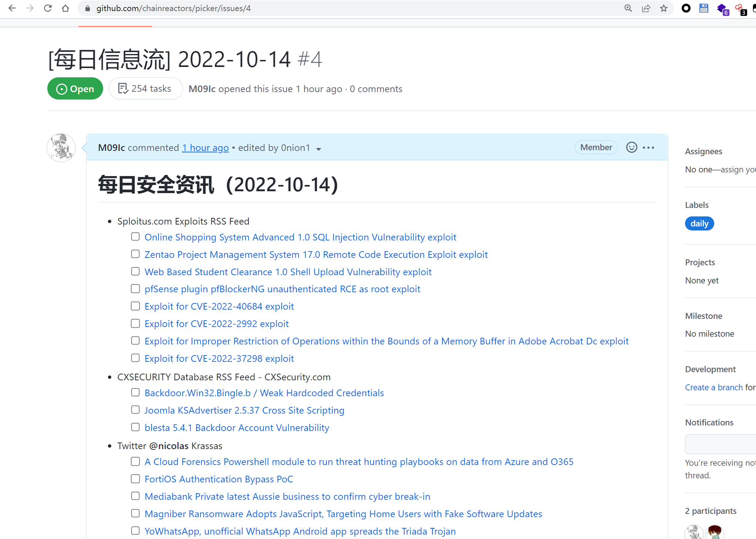Viewport: 756px width, 539px height.
Task: Tick the FortiOS Authentication Bypass PoC checkbox
Action: [x=135, y=479]
